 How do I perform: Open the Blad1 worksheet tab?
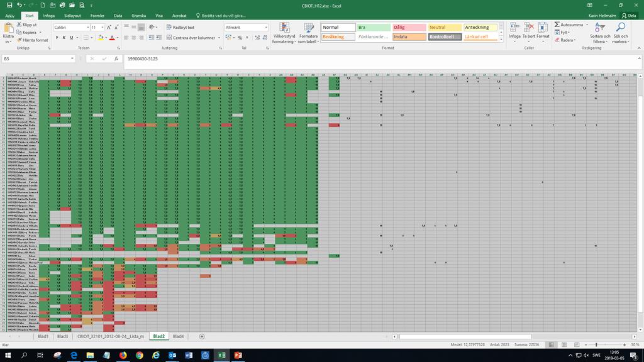(43, 336)
